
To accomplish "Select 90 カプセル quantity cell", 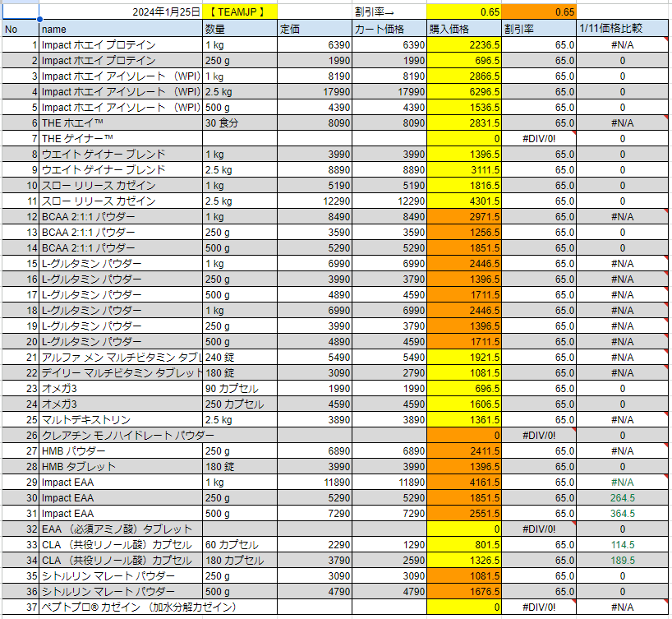I will coord(240,389).
